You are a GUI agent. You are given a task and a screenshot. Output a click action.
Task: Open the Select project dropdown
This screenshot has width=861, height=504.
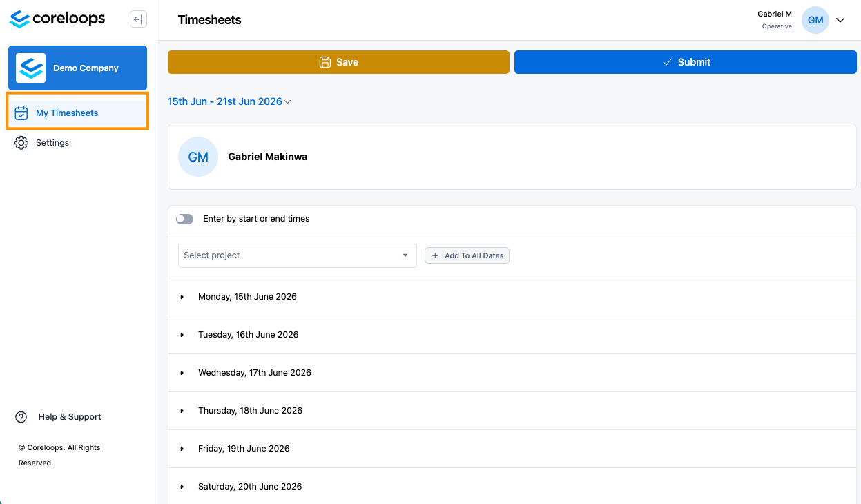coord(298,255)
